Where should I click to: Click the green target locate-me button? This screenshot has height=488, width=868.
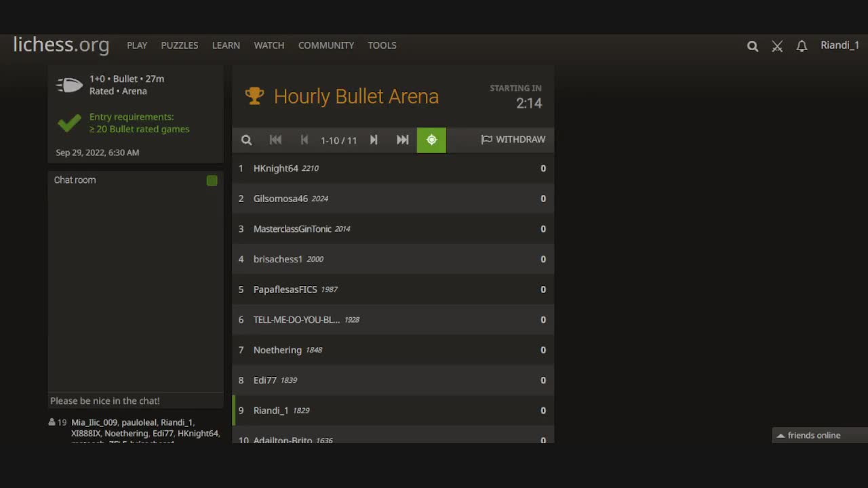[x=431, y=140]
